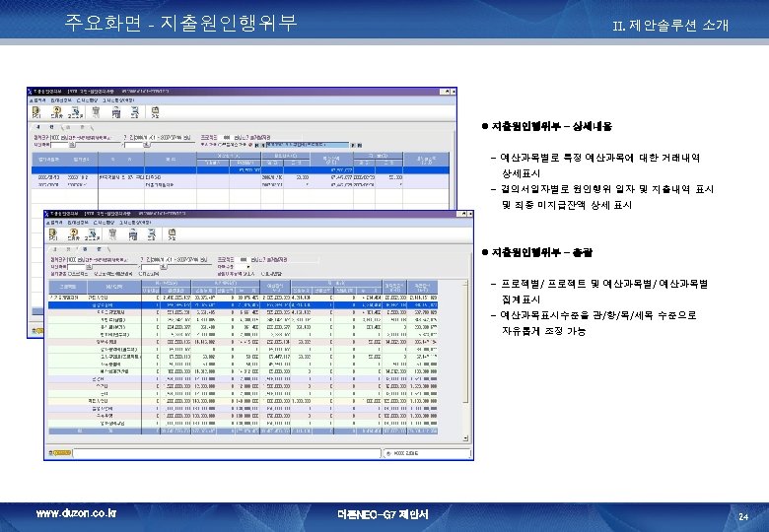
Task: Click the greyed trash toolbar icon in back window
Action: pyautogui.click(x=97, y=112)
